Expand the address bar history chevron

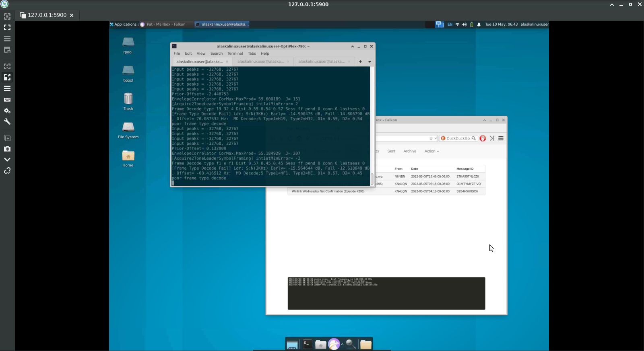pyautogui.click(x=436, y=138)
